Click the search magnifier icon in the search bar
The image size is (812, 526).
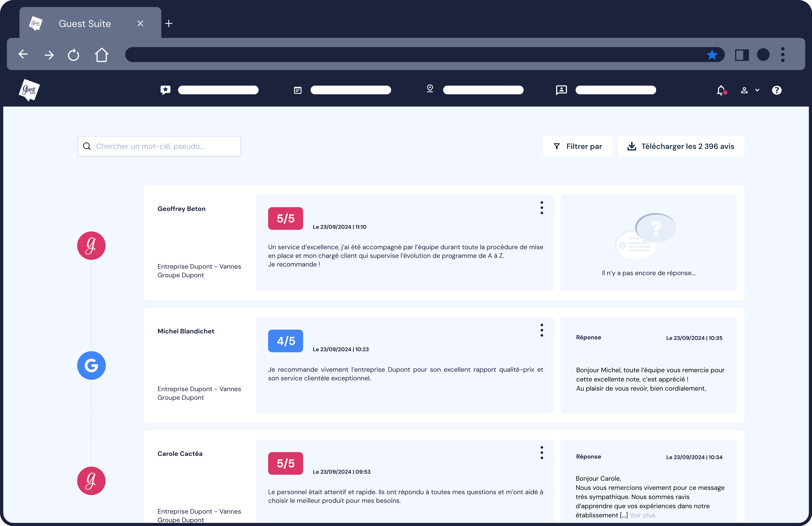(x=87, y=146)
